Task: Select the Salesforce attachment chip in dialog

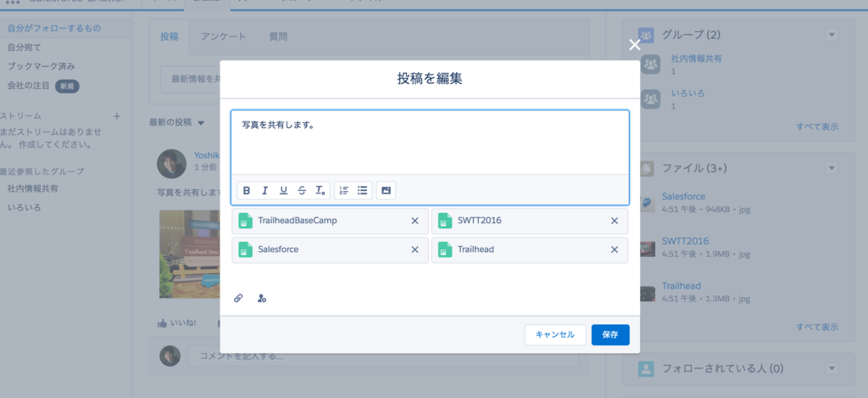Action: (330, 249)
